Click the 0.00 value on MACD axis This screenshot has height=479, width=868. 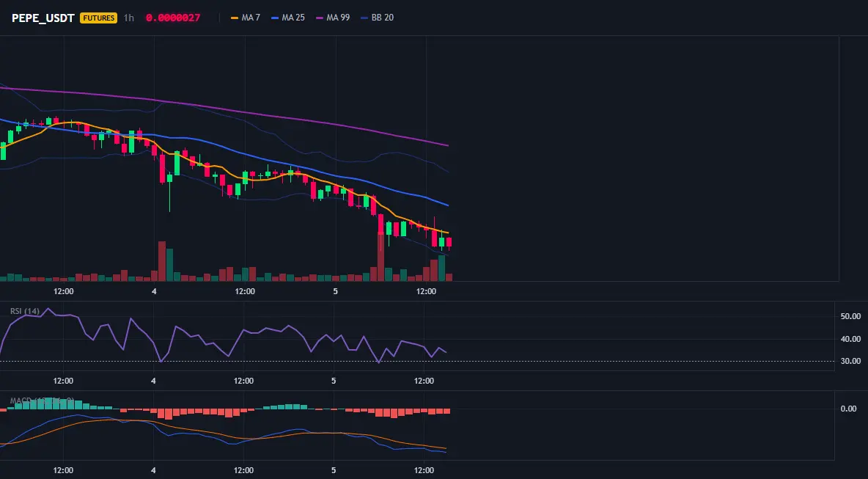(849, 409)
